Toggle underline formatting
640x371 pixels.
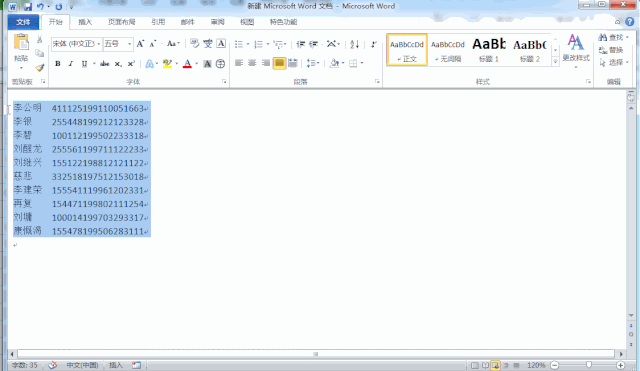84,64
